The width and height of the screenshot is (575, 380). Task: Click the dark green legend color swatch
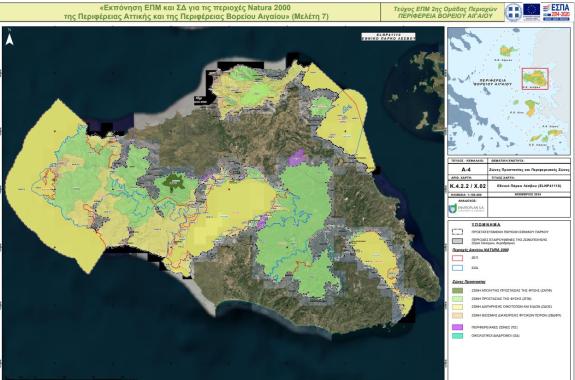[457, 291]
